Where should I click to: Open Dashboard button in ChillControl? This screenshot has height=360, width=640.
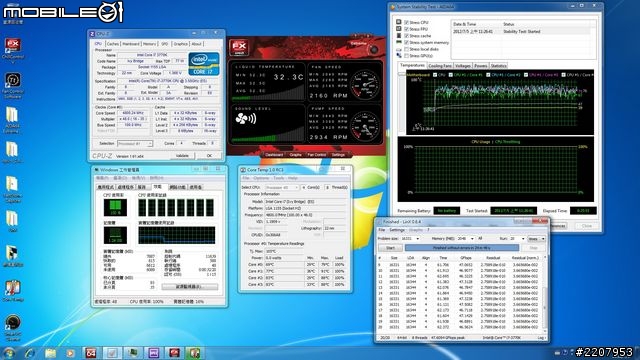pos(274,155)
